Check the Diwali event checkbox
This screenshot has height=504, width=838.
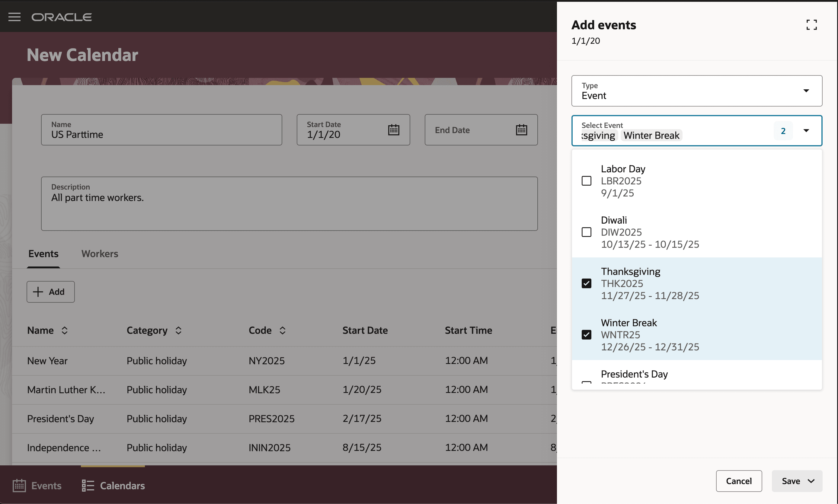pos(586,232)
